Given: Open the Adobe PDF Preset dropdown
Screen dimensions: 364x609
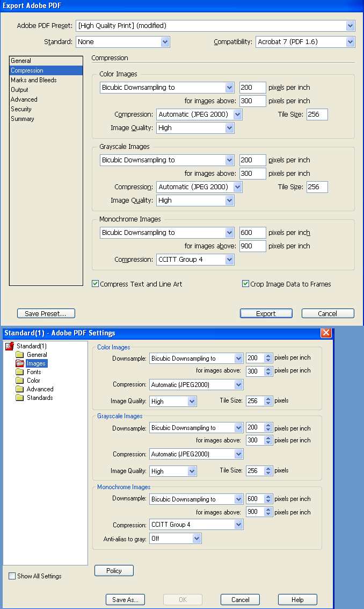Looking at the screenshot, I should [x=215, y=26].
